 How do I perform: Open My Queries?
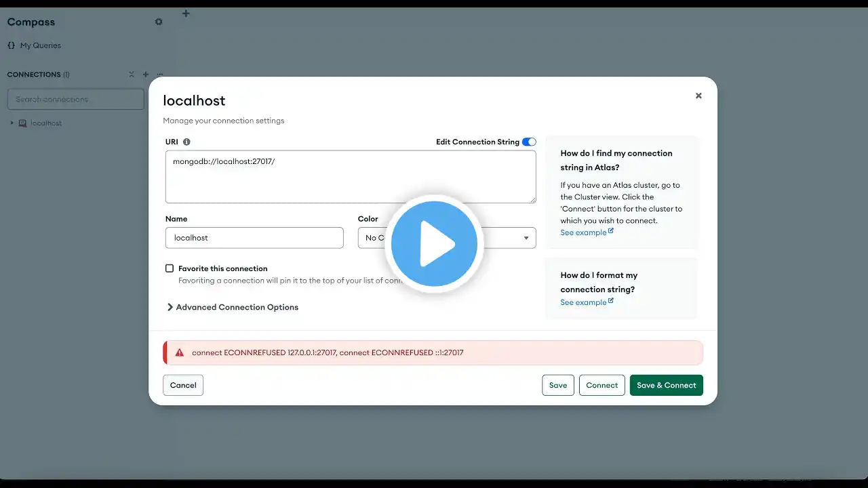coord(41,45)
